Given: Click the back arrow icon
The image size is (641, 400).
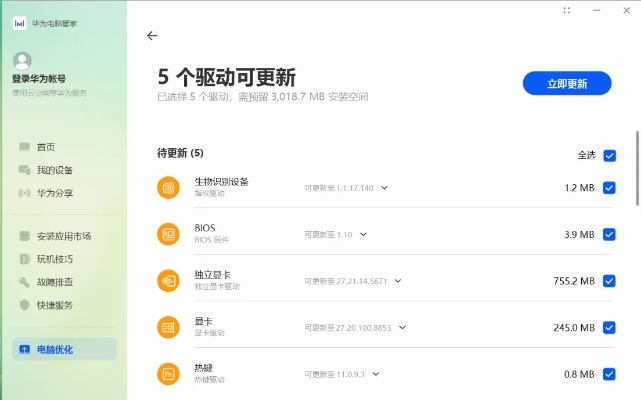Looking at the screenshot, I should pyautogui.click(x=152, y=36).
